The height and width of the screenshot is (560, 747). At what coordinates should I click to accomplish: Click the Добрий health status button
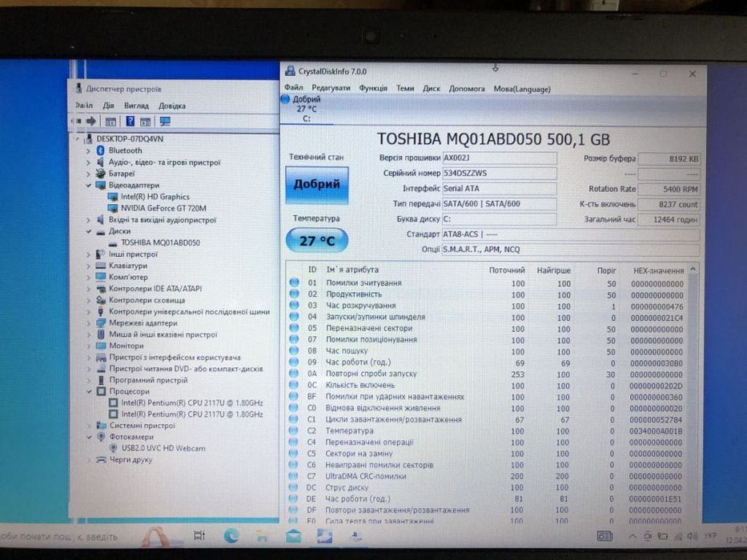[317, 185]
